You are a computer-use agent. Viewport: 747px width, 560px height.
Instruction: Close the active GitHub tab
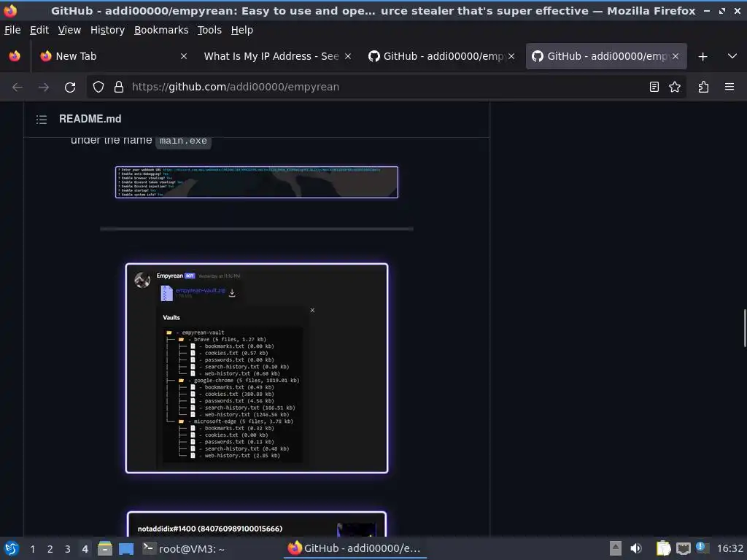tap(675, 56)
